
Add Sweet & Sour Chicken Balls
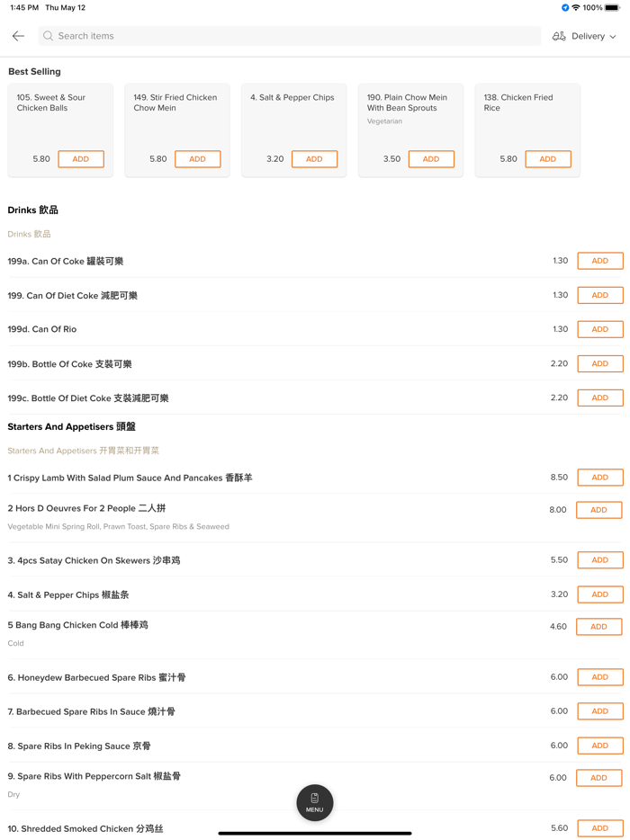point(81,159)
